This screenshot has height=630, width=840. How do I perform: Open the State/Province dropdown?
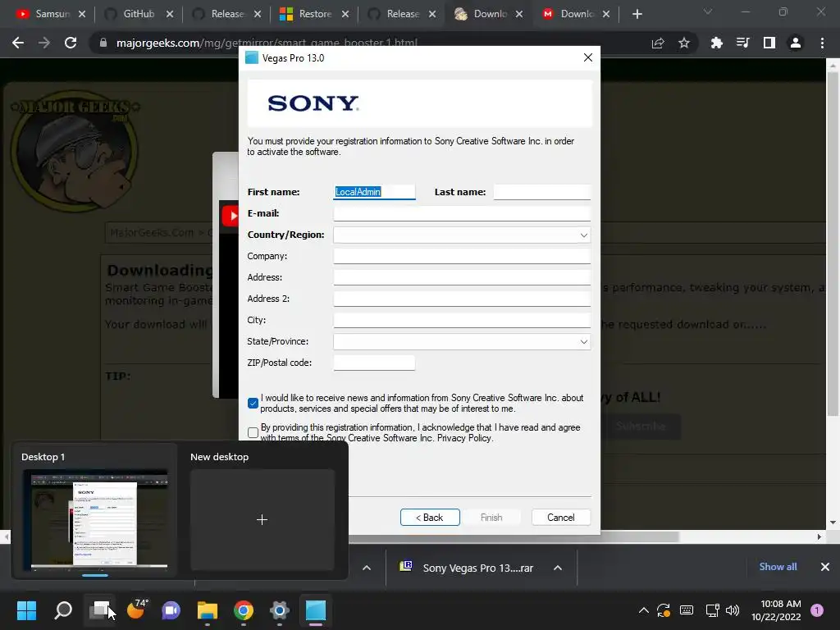tap(462, 341)
